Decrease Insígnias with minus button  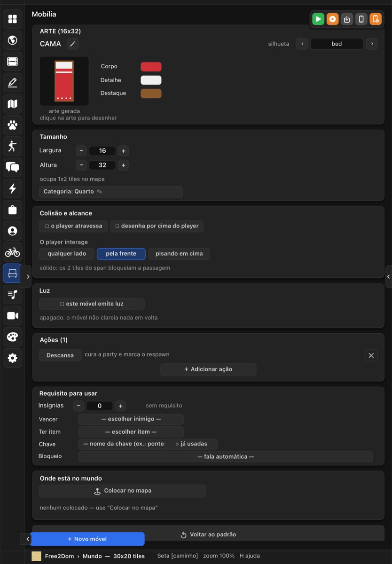tap(78, 406)
